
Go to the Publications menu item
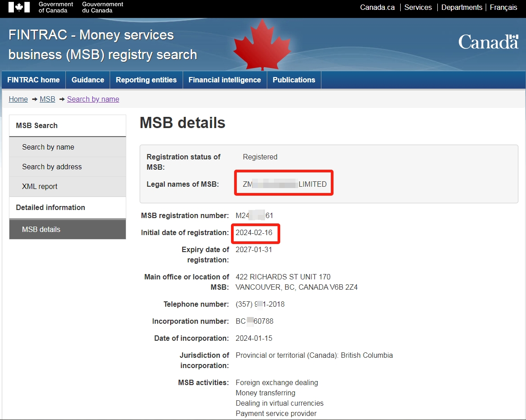point(294,80)
